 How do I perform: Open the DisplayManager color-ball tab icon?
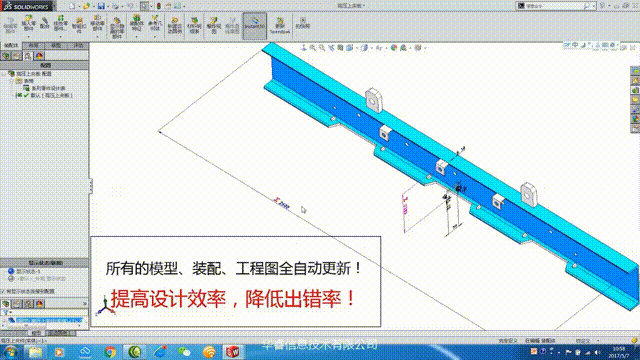[x=39, y=56]
